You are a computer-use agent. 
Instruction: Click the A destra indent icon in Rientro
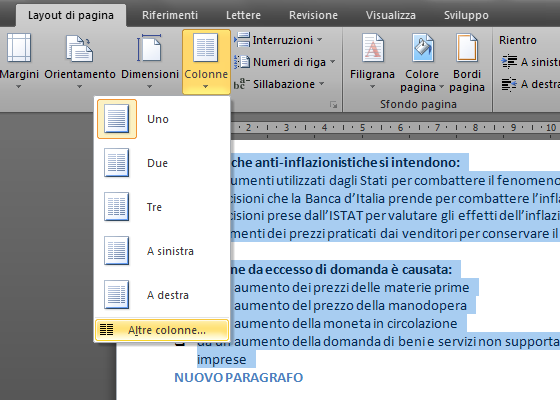click(509, 84)
